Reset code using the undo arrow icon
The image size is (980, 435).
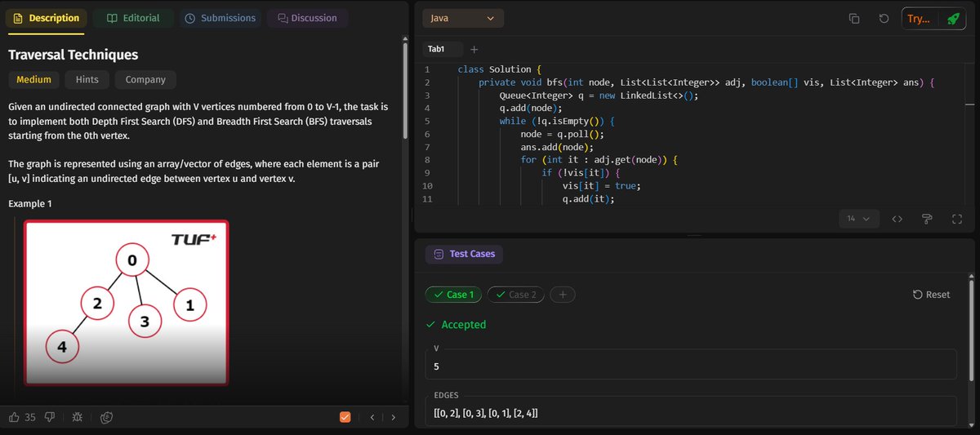point(884,18)
